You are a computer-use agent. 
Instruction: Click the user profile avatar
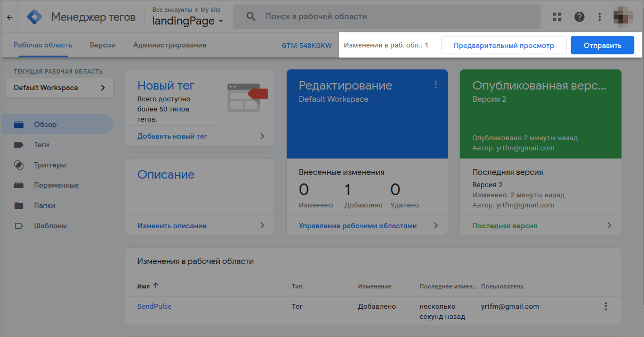(623, 17)
